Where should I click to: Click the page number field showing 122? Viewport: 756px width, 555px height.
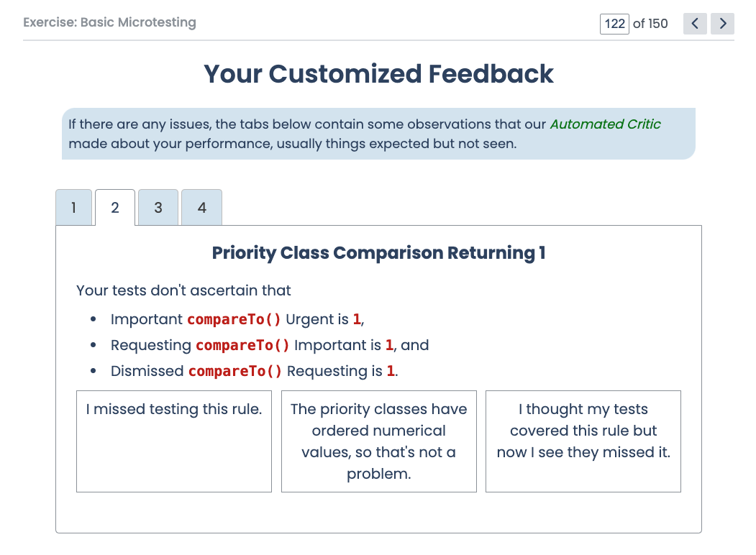[x=614, y=24]
